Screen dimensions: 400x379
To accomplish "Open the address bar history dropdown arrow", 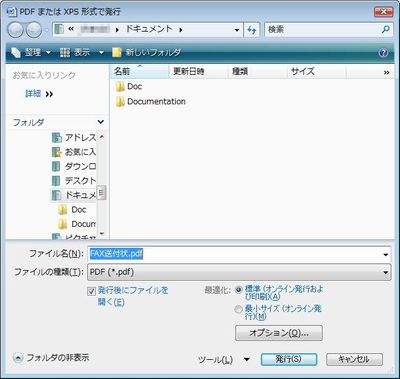I will [x=237, y=30].
